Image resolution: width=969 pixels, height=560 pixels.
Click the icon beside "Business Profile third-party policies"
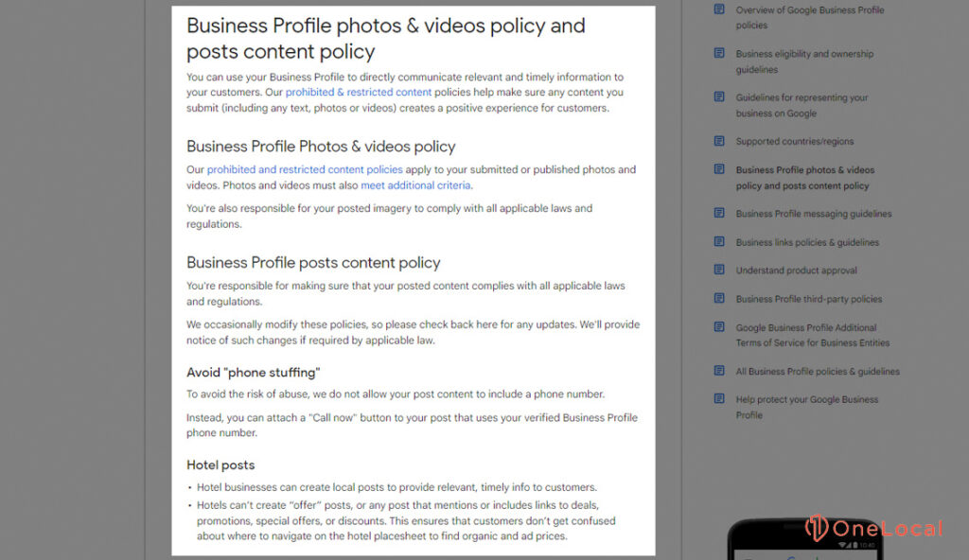[720, 299]
